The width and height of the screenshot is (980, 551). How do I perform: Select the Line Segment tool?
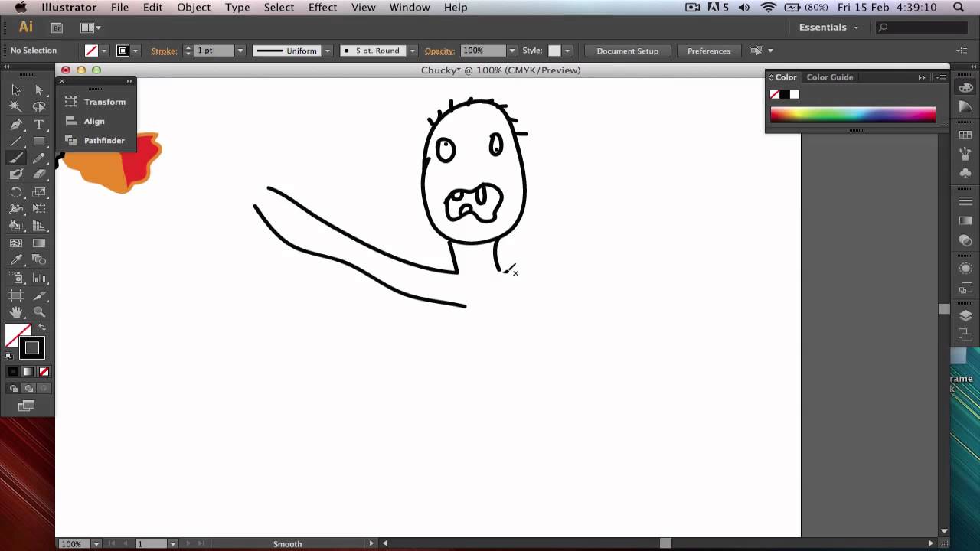pyautogui.click(x=16, y=142)
